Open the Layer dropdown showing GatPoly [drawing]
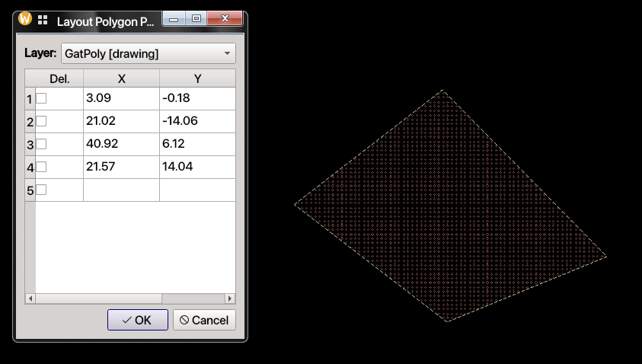This screenshot has height=364, width=642. (149, 54)
